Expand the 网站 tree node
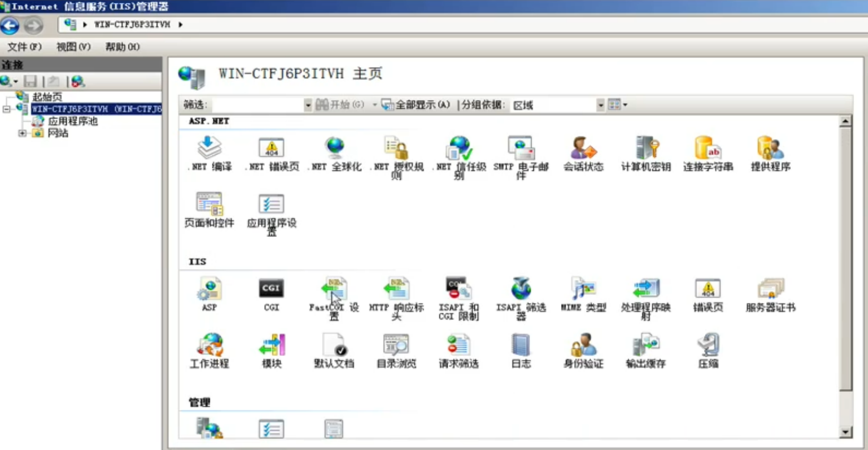This screenshot has height=450, width=868. click(22, 133)
